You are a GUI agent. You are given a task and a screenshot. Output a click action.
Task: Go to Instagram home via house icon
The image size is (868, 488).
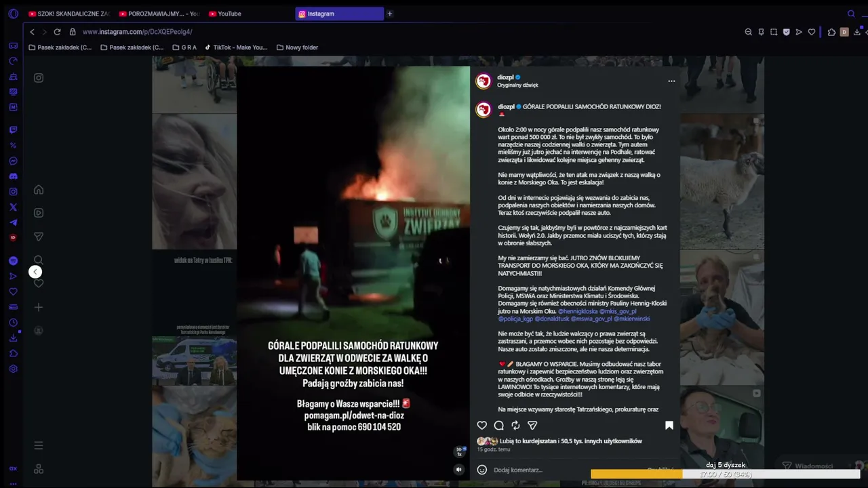39,190
